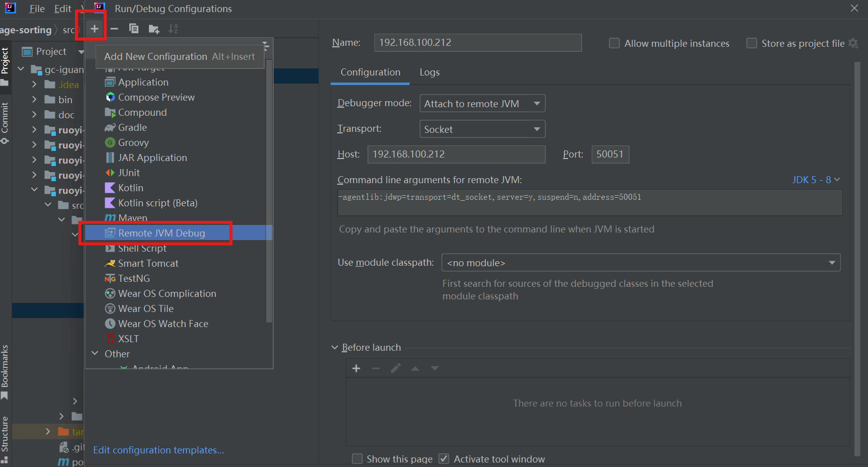The height and width of the screenshot is (467, 868).
Task: Click the configuration type list scrollbar
Action: coord(269,191)
